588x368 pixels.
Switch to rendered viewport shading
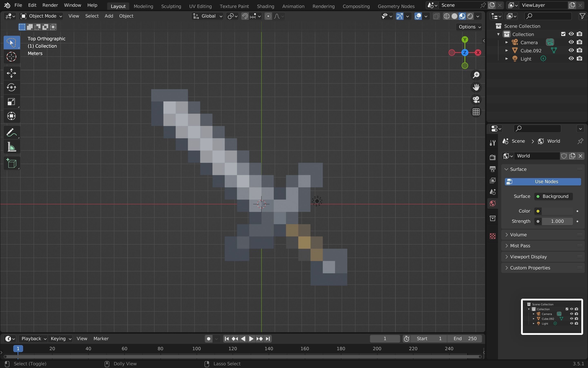click(470, 16)
